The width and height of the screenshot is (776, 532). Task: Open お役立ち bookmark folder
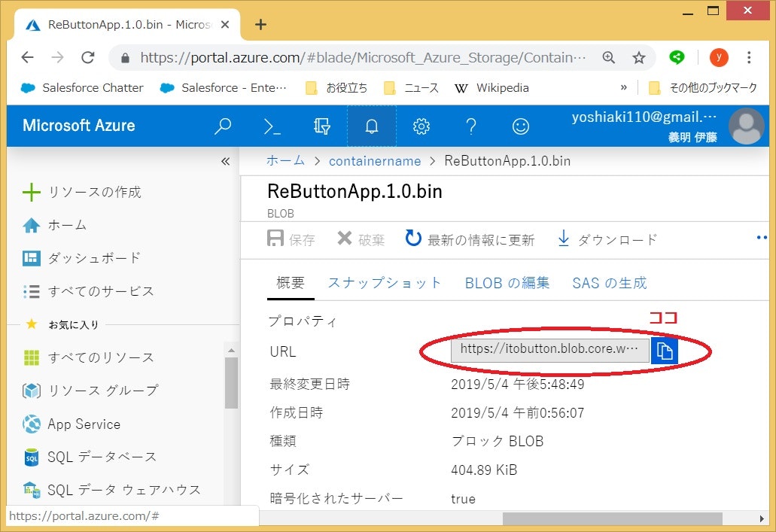pos(336,88)
